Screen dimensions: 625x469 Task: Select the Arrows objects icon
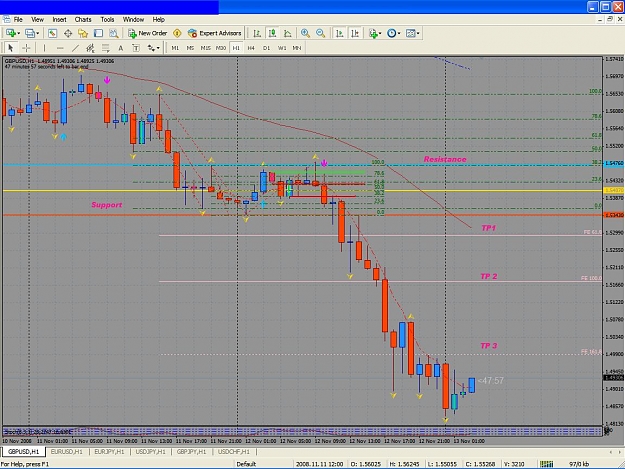(x=151, y=48)
